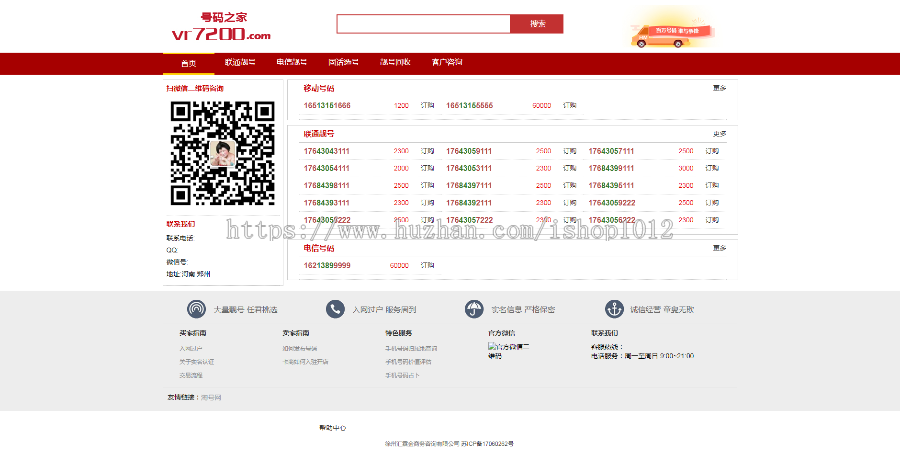Viewport: 900px width, 455px height.
Task: Open phone number 16213899999
Action: tap(327, 265)
